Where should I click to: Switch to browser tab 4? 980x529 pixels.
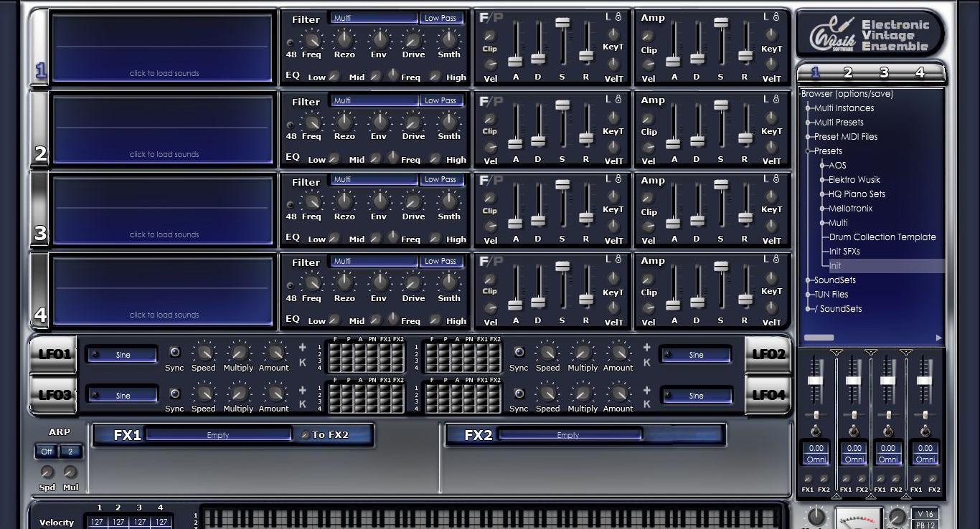coord(920,72)
